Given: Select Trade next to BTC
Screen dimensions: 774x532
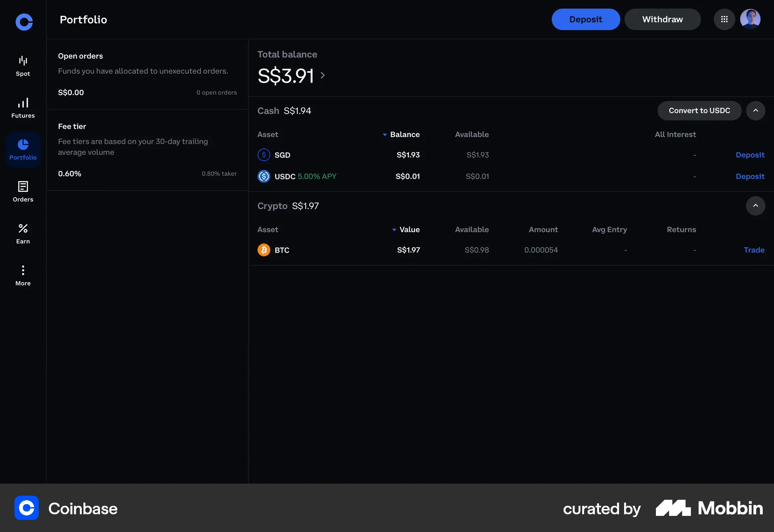Looking at the screenshot, I should 754,250.
